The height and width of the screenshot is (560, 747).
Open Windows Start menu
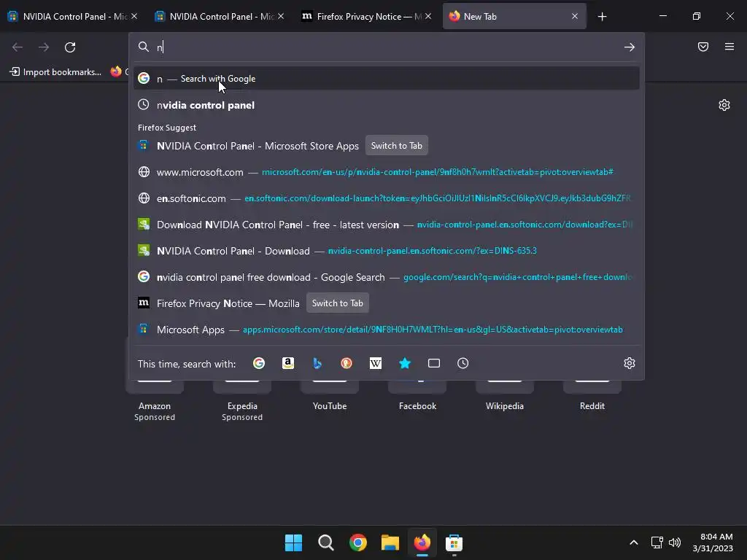[293, 542]
